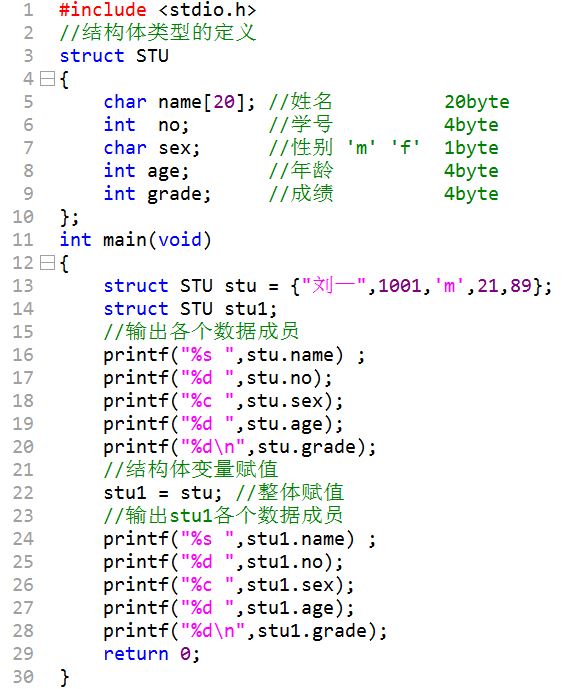The width and height of the screenshot is (563, 689).
Task: Click main(void) function name
Action: [157, 240]
